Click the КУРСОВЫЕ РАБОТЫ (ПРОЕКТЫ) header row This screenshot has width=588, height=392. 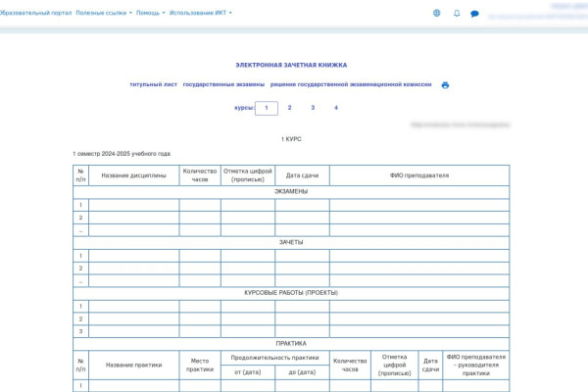(x=291, y=293)
